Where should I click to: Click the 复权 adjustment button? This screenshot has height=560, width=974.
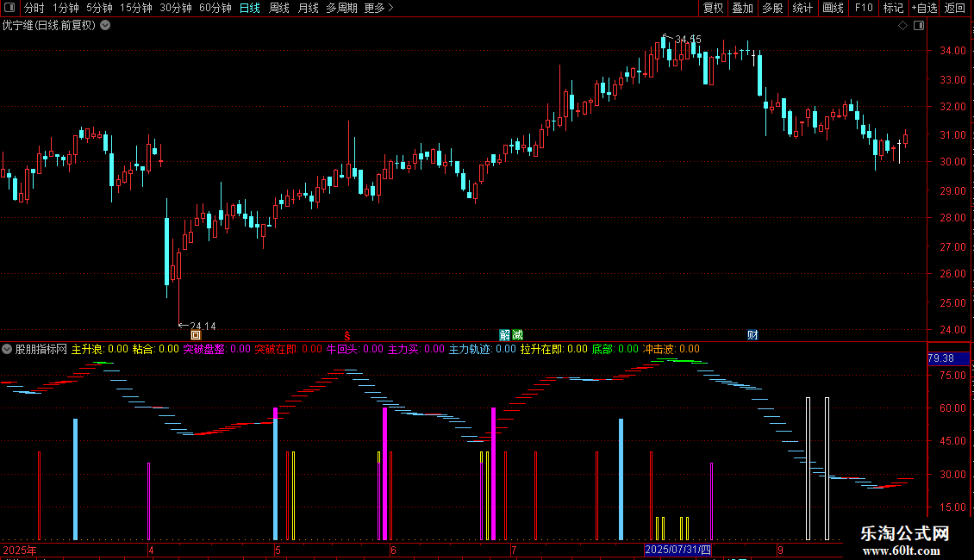click(x=713, y=8)
